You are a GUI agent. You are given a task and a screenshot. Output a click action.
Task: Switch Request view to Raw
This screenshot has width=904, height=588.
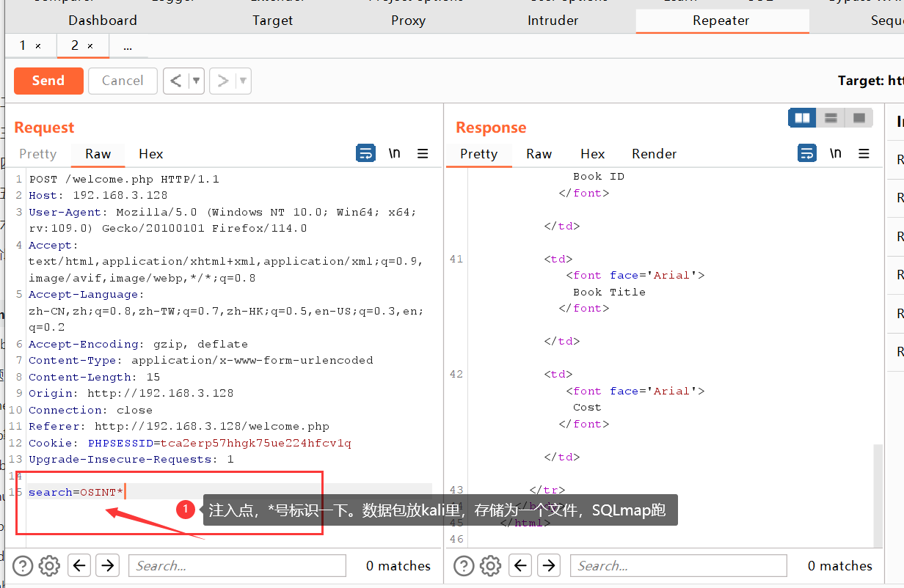pyautogui.click(x=98, y=154)
